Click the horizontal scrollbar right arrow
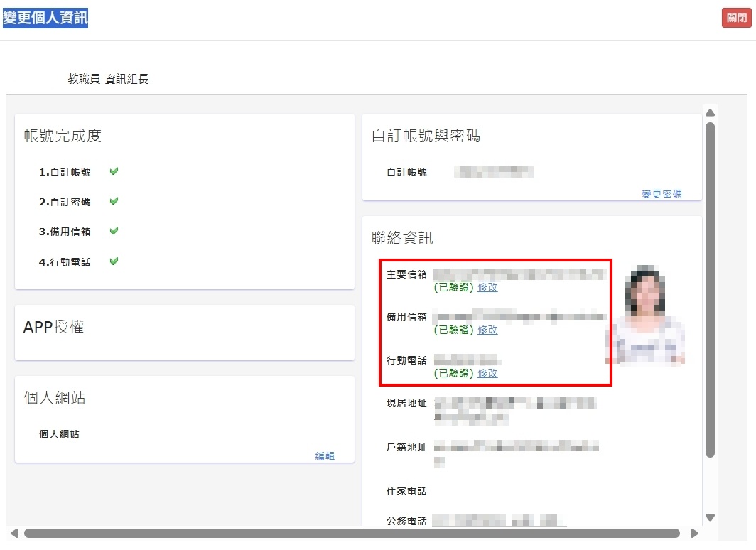The height and width of the screenshot is (550, 756). point(694,533)
